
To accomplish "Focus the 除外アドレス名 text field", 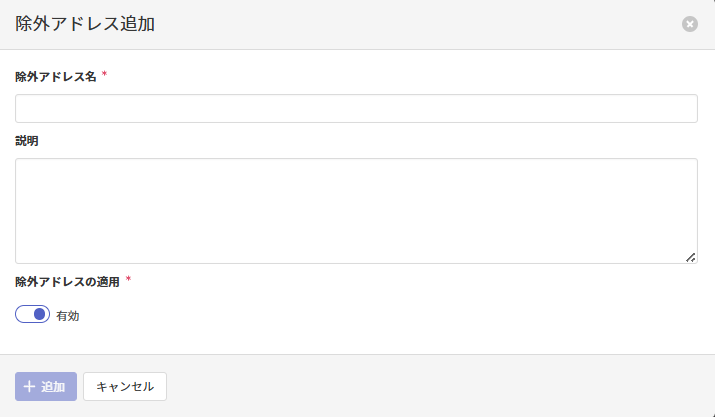I will click(x=356, y=108).
